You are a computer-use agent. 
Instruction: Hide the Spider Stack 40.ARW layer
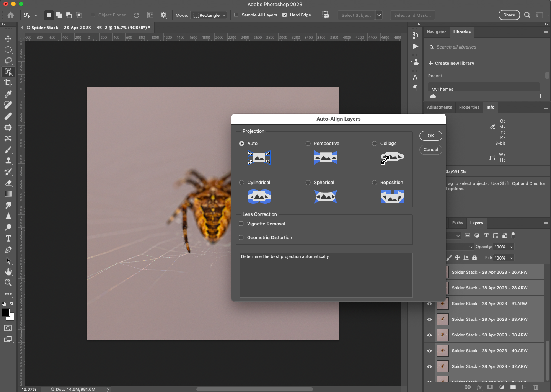pos(429,351)
